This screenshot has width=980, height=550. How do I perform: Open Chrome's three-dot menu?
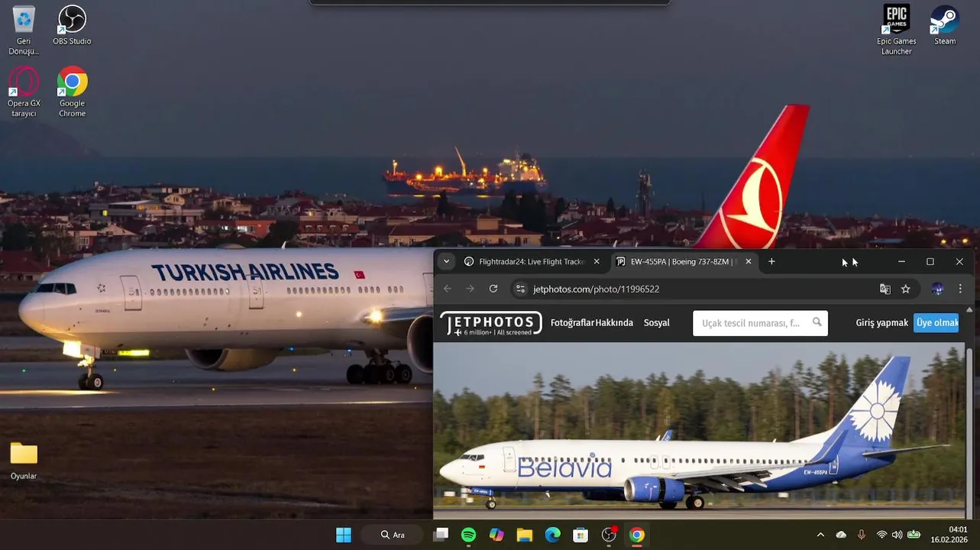[x=960, y=289]
